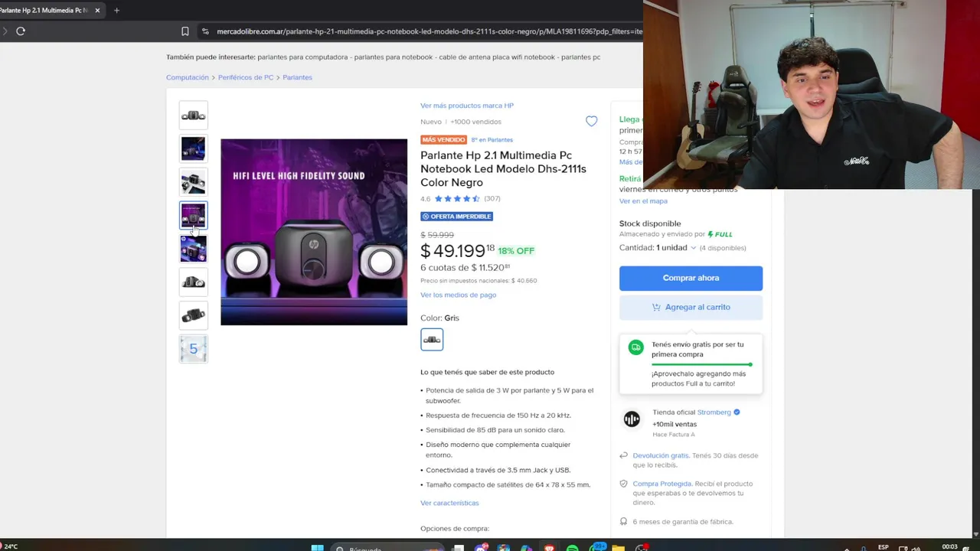Open 'Ver en el mapa' link
Image resolution: width=980 pixels, height=551 pixels.
[643, 201]
